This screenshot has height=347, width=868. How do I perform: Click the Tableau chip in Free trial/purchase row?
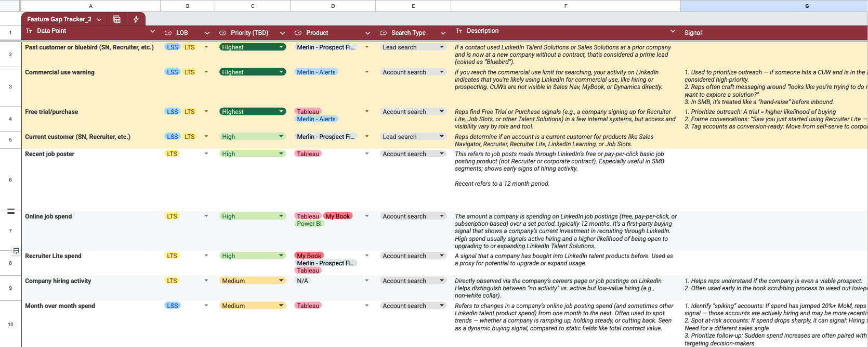(x=308, y=111)
